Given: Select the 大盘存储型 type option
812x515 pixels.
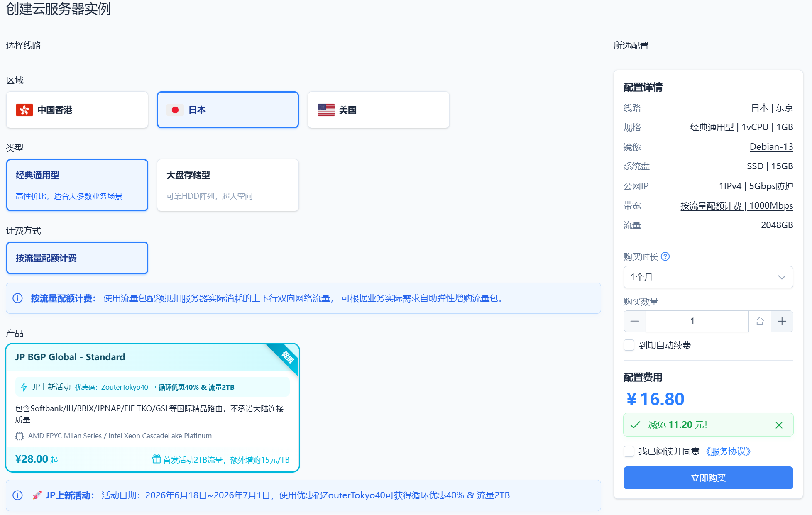Looking at the screenshot, I should pos(228,185).
